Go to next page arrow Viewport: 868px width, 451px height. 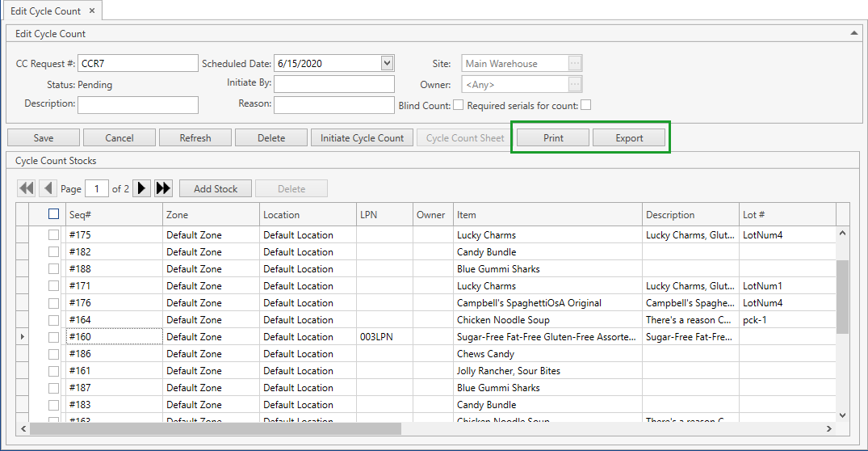[141, 188]
